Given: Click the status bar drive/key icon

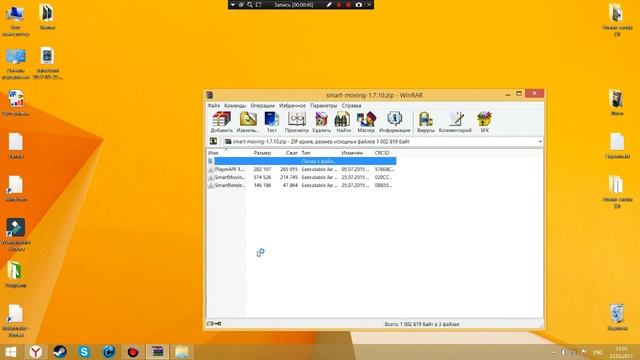Looking at the screenshot, I should tap(214, 324).
